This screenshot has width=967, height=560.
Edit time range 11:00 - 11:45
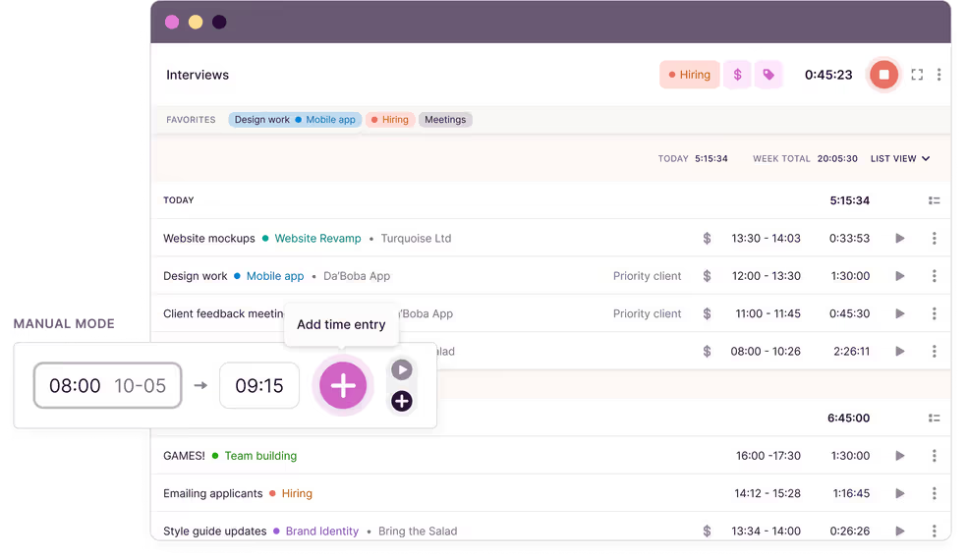tap(768, 313)
